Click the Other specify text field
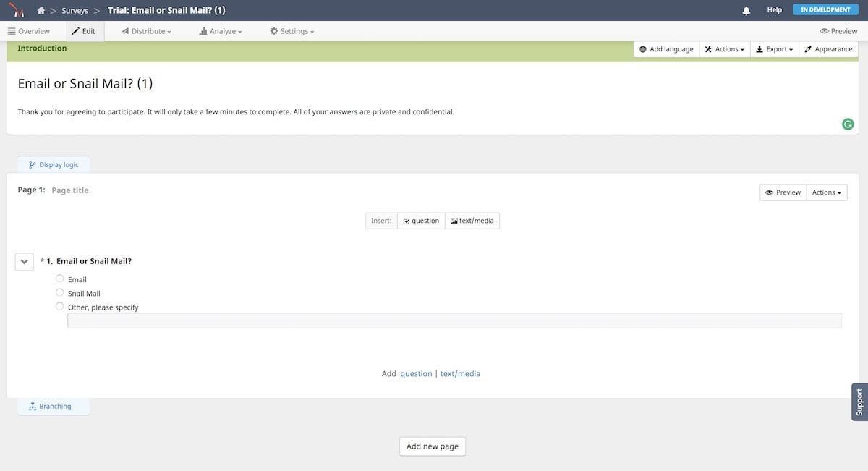The width and height of the screenshot is (868, 471). (454, 321)
